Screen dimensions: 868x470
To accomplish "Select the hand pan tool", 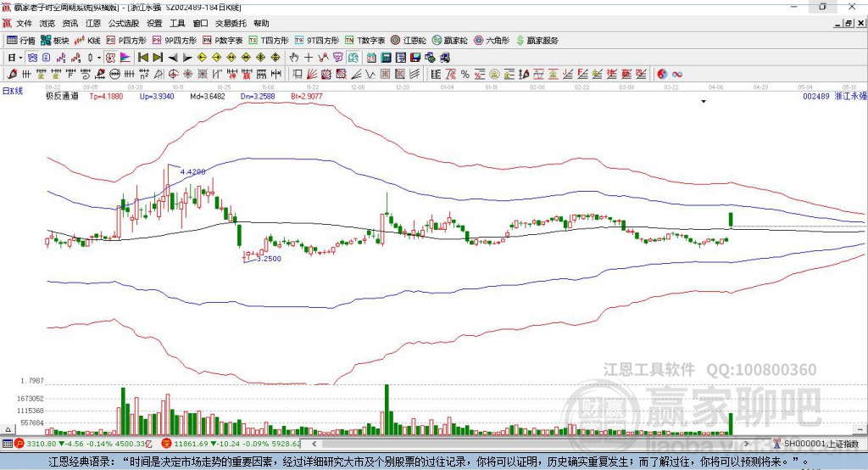I will point(294,58).
